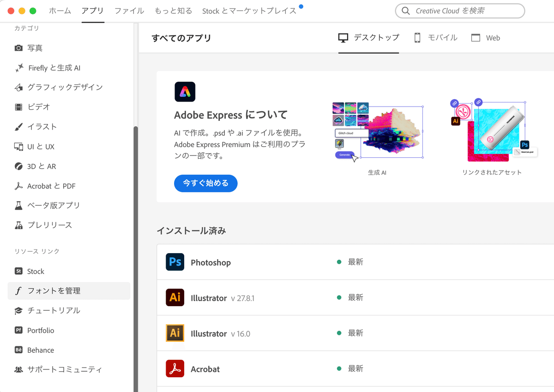
Task: Click the Portfolio 'Pf' icon
Action: [x=18, y=330]
